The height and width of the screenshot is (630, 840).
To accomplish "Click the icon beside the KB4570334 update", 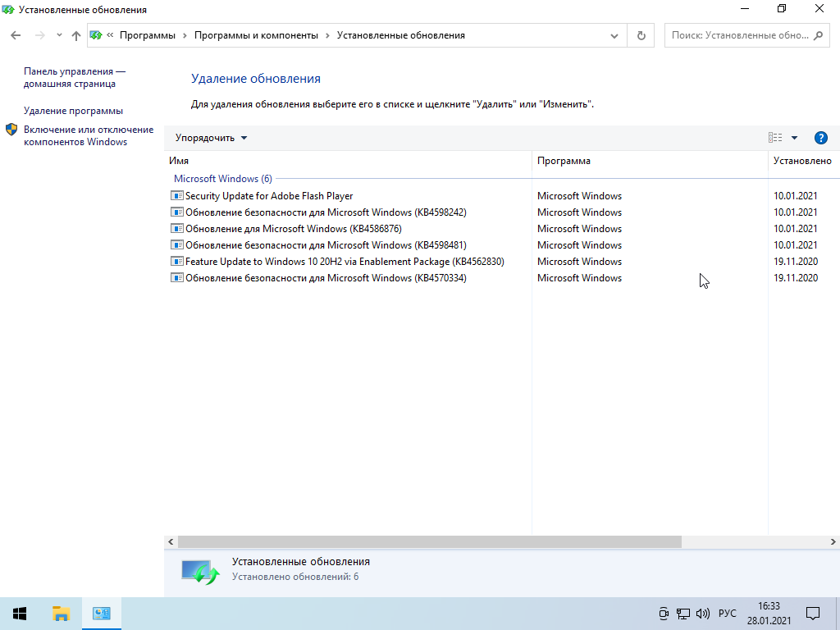I will (x=177, y=278).
